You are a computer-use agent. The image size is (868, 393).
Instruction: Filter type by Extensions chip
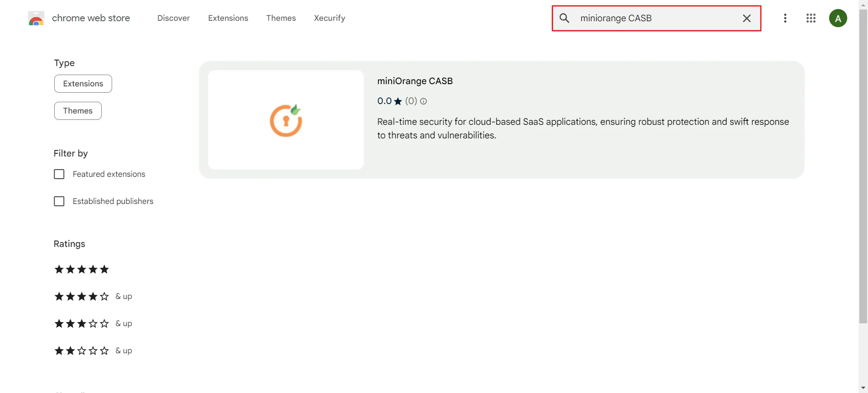83,84
